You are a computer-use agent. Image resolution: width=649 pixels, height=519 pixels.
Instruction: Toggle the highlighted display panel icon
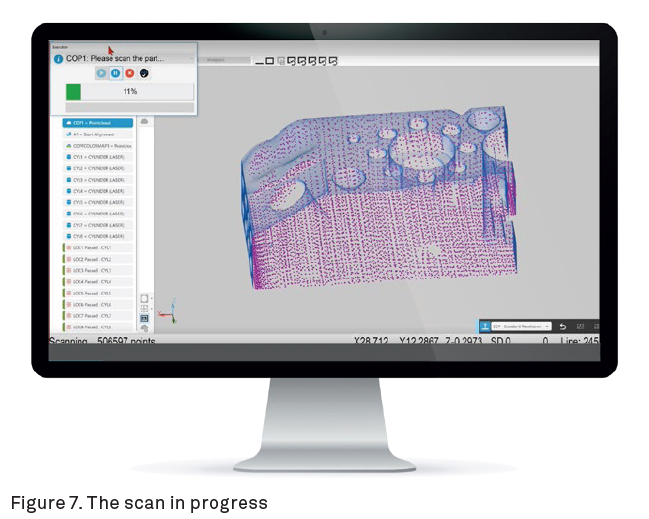click(x=144, y=318)
